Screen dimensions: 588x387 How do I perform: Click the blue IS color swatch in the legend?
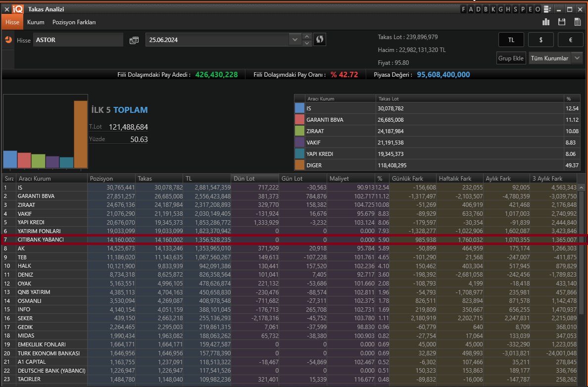[299, 108]
